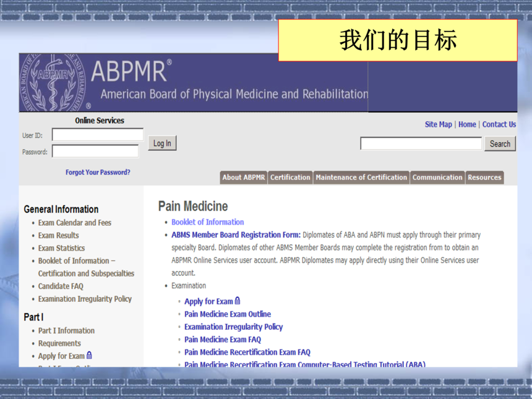Open main Apply for Exam link
The width and height of the screenshot is (532, 399).
coord(208,301)
